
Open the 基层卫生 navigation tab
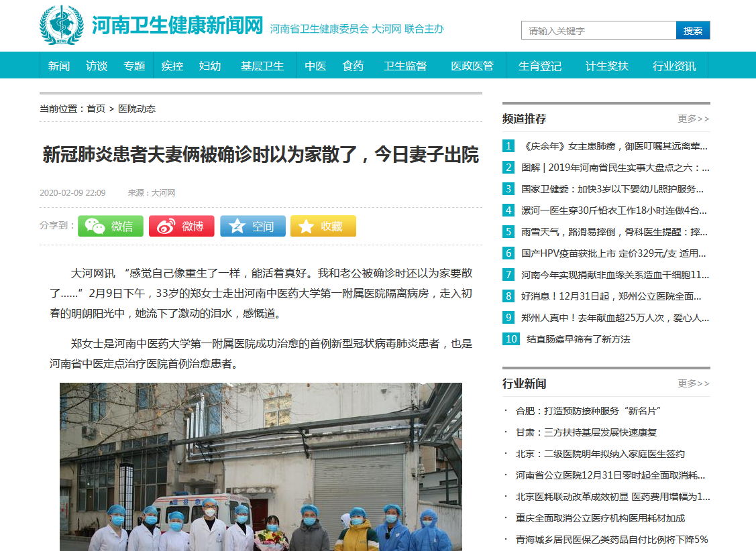[x=262, y=66]
